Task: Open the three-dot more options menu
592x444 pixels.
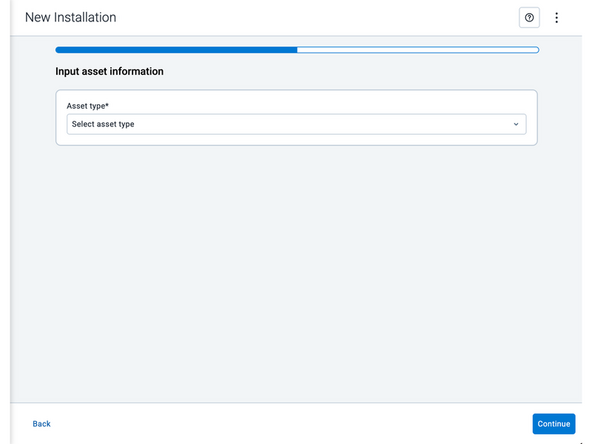Action: coord(556,17)
